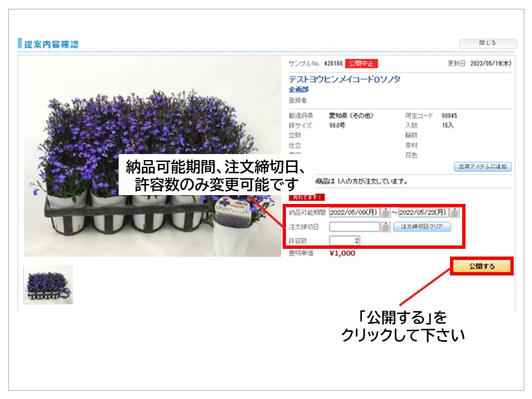The image size is (532, 399).
Task: Click the 公開中止 red status badge
Action: 361,64
